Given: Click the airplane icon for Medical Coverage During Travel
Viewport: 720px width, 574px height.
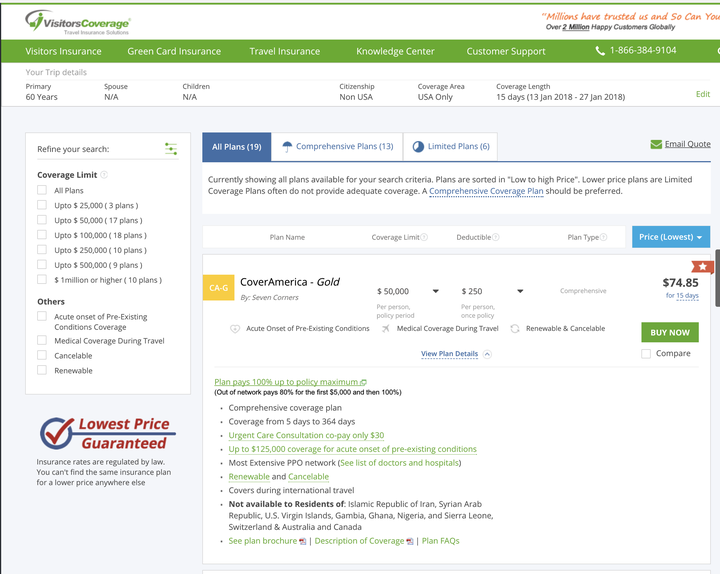Looking at the screenshot, I should coord(385,328).
